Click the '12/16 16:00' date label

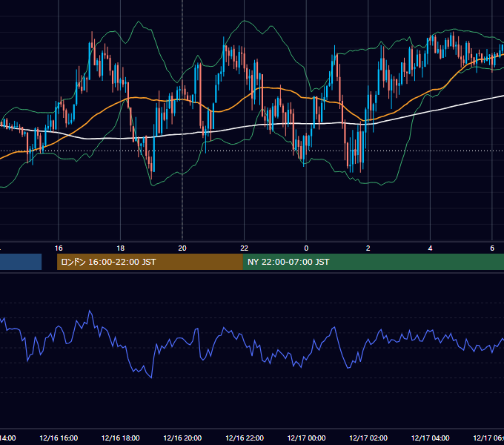click(59, 438)
